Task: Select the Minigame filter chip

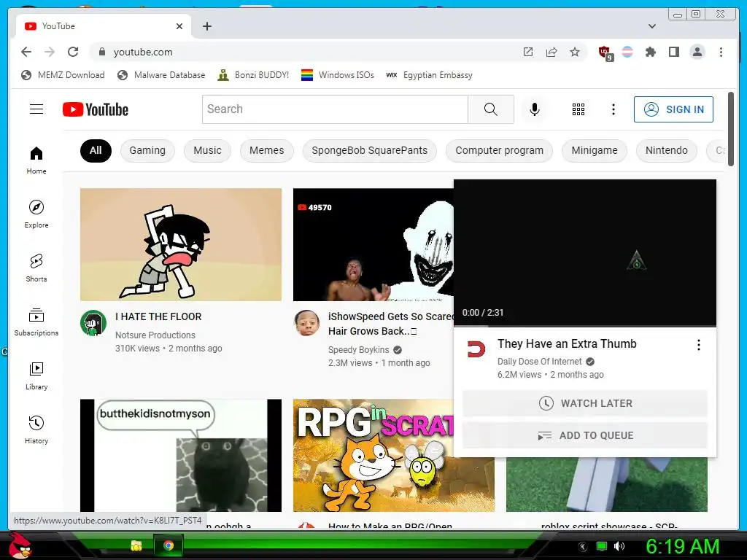Action: click(594, 150)
